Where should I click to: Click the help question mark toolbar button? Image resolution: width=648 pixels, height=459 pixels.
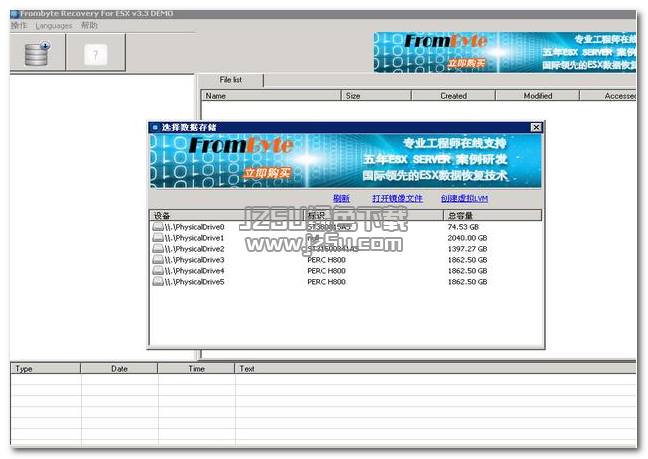tap(95, 54)
